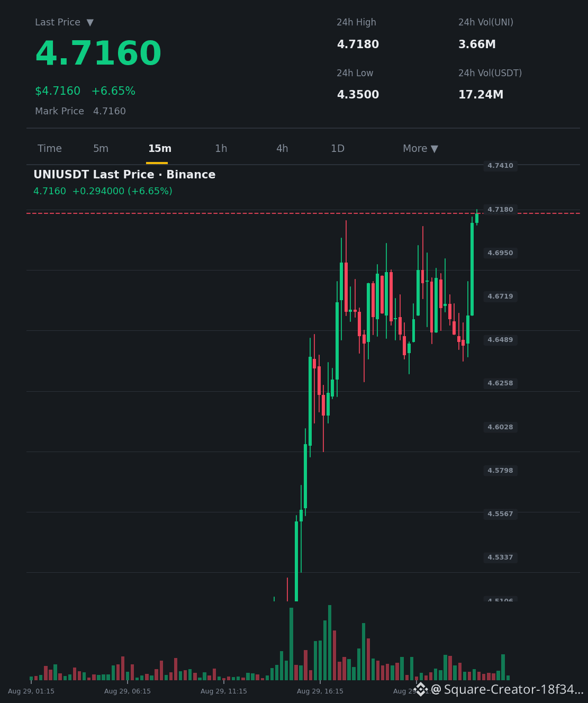Click the UNIUSDT Last Price · Binance title
The height and width of the screenshot is (703, 588).
[124, 175]
